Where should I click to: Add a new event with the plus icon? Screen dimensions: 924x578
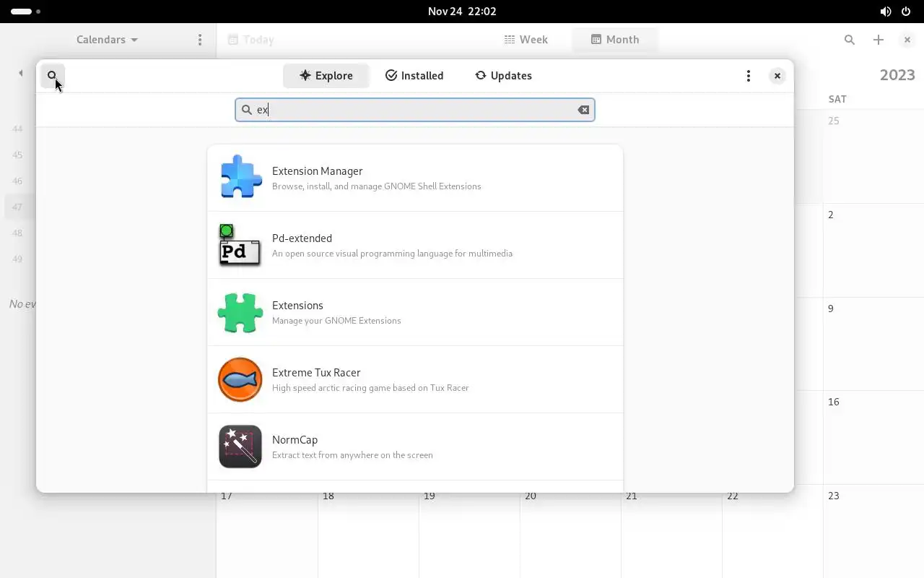(x=879, y=40)
